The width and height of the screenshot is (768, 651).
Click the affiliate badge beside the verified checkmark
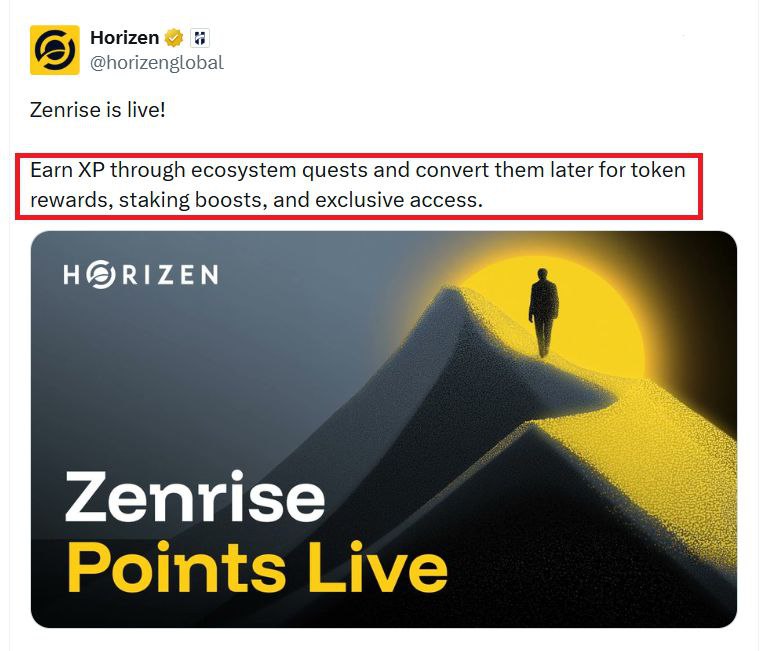pos(199,38)
